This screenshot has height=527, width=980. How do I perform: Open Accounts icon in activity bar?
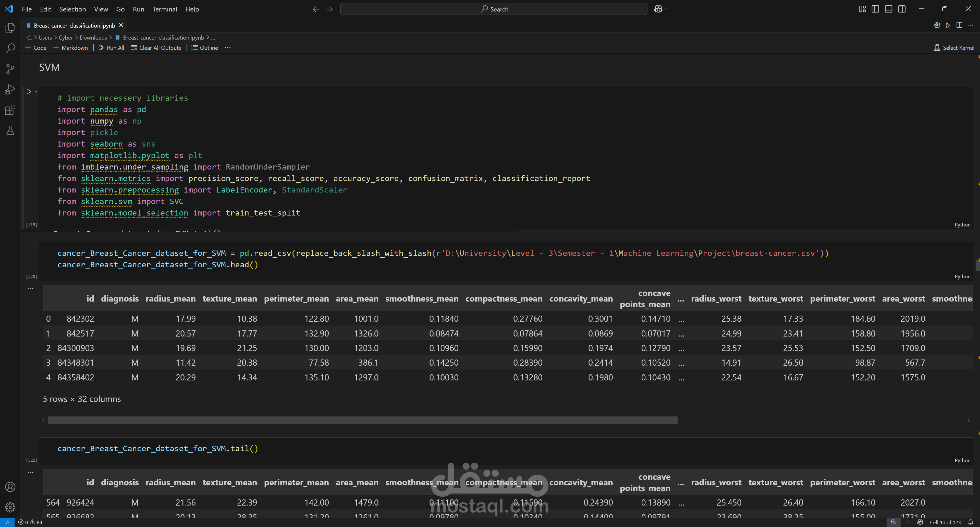point(10,487)
